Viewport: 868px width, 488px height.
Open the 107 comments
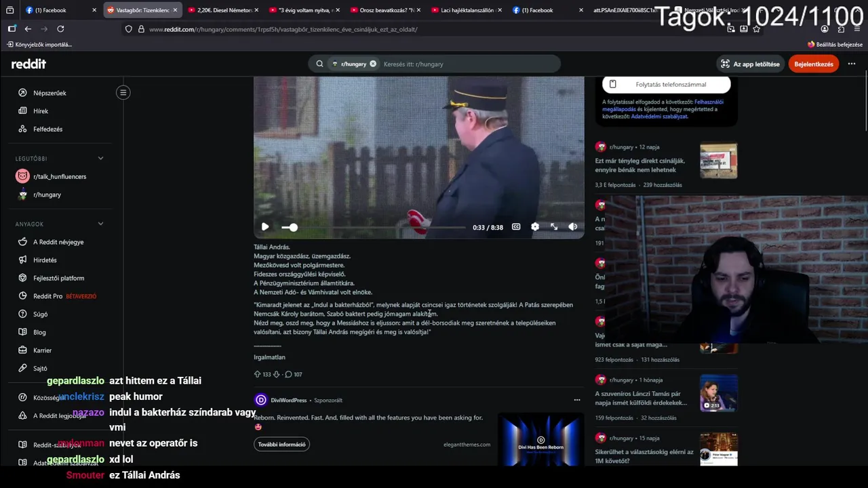pos(294,374)
